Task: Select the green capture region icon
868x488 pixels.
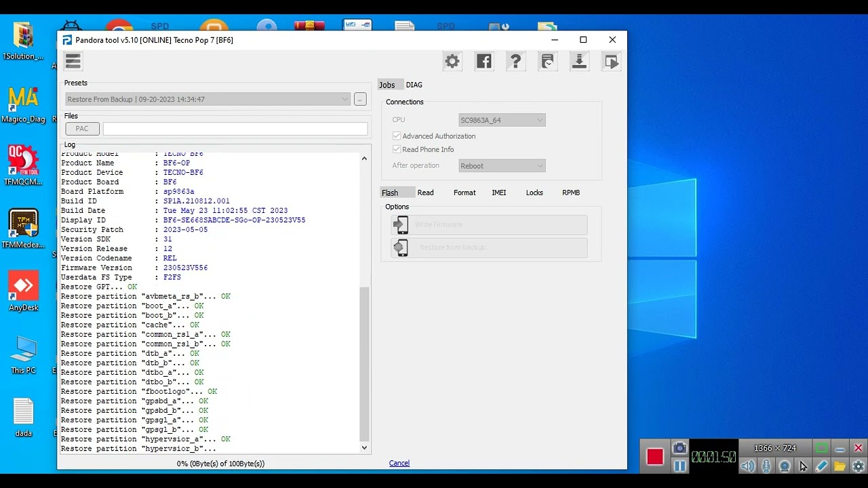Action: [x=821, y=448]
